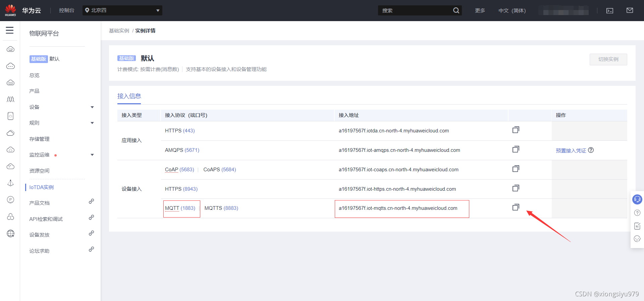Viewport: 644px width, 301px height.
Task: Select IoTDA实例 in the sidebar
Action: pos(41,187)
